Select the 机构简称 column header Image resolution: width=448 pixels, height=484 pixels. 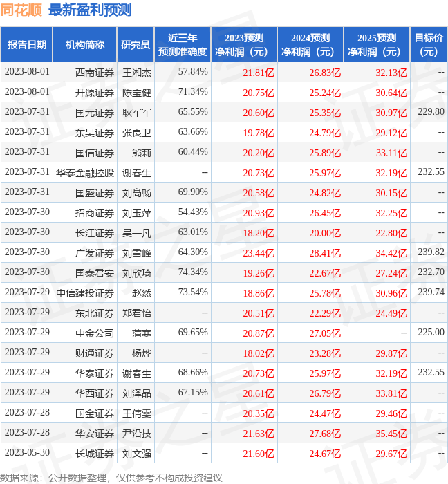pos(85,44)
